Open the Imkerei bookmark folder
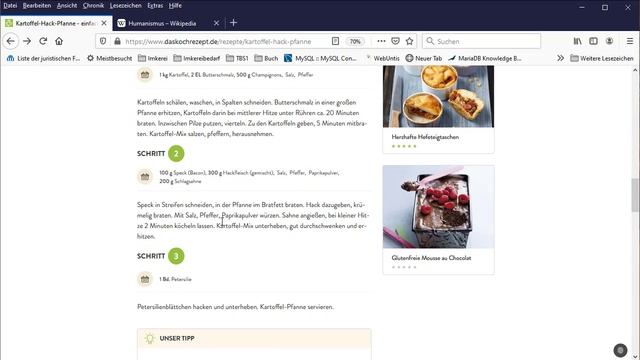Image resolution: width=640 pixels, height=360 pixels. (153, 58)
